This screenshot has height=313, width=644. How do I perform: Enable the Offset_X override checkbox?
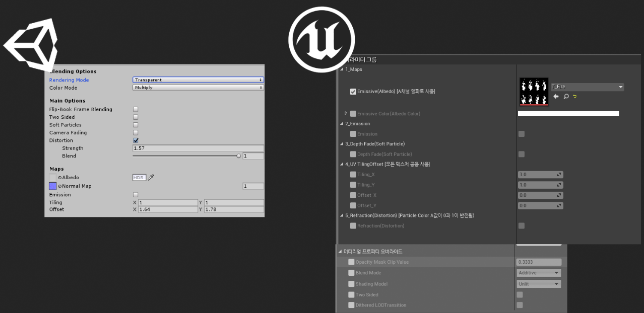click(x=353, y=195)
